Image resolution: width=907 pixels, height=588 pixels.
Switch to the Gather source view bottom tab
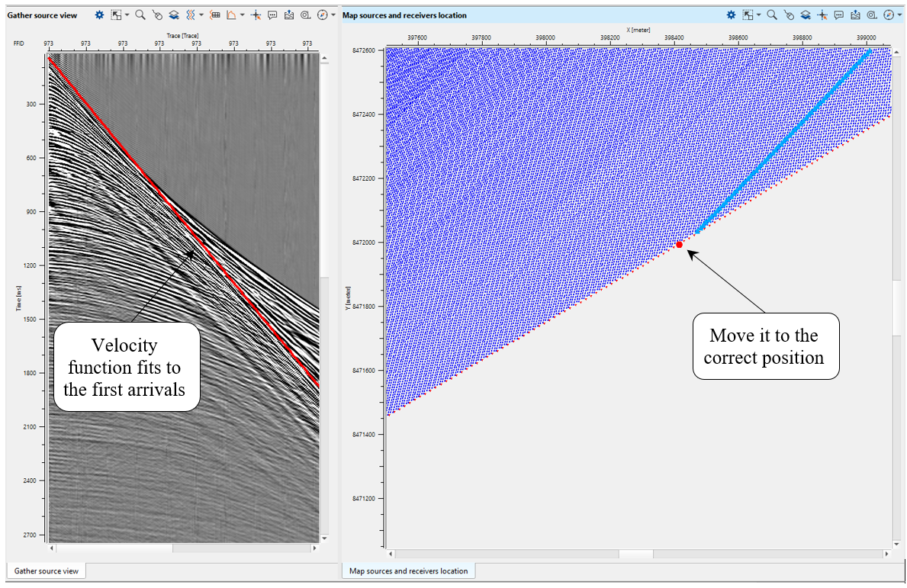pyautogui.click(x=46, y=570)
